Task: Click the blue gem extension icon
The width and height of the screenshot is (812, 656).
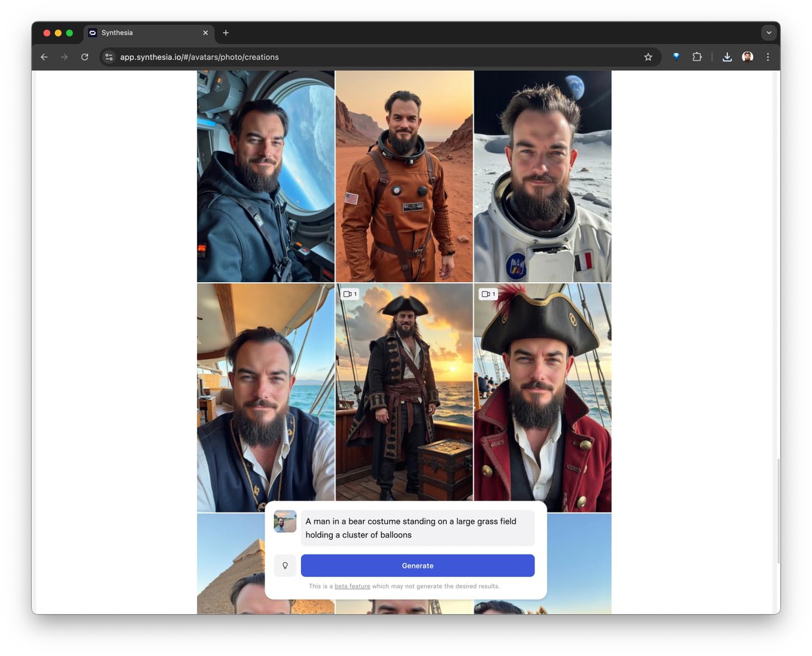Action: [676, 57]
